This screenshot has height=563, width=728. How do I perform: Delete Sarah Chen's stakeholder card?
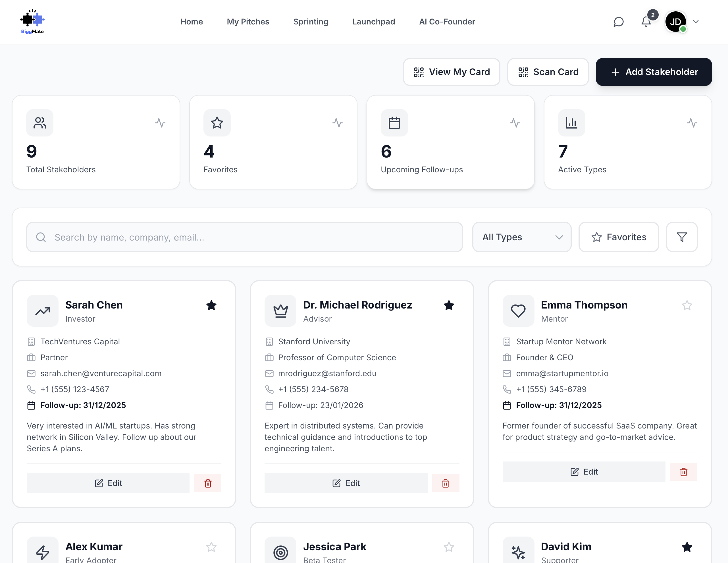pyautogui.click(x=208, y=483)
